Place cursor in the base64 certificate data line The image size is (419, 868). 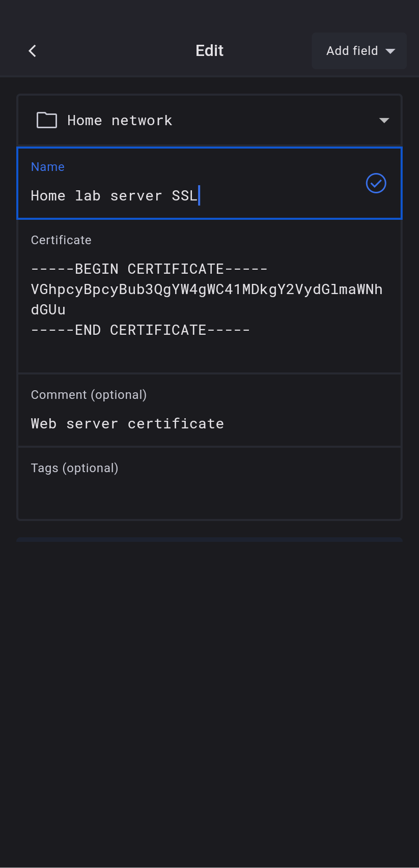pos(206,290)
